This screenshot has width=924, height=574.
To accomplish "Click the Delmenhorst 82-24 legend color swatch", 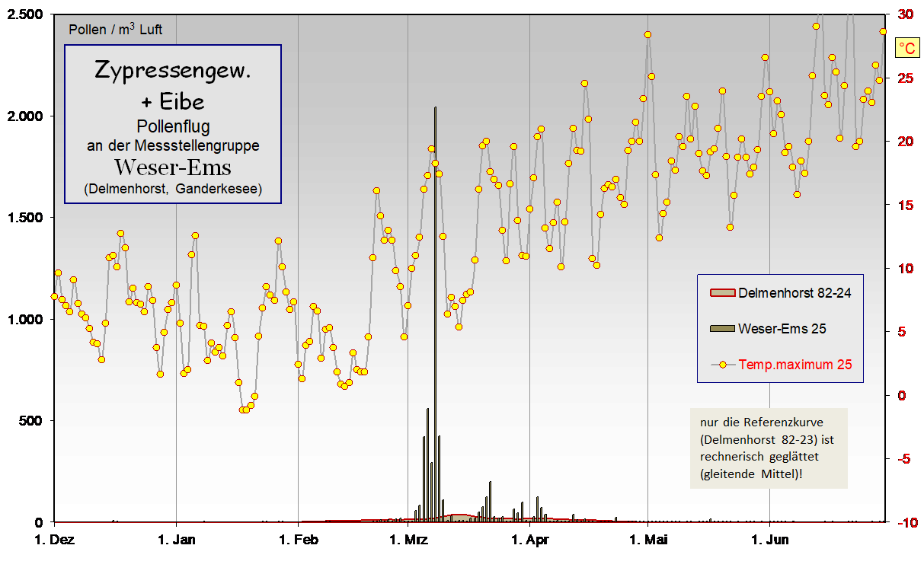I will tap(722, 292).
